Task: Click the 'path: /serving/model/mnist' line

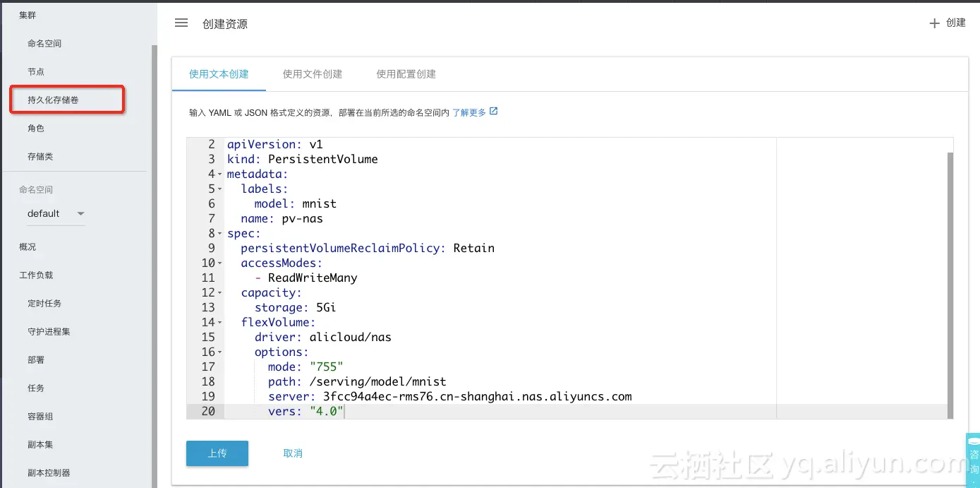Action: pyautogui.click(x=357, y=382)
